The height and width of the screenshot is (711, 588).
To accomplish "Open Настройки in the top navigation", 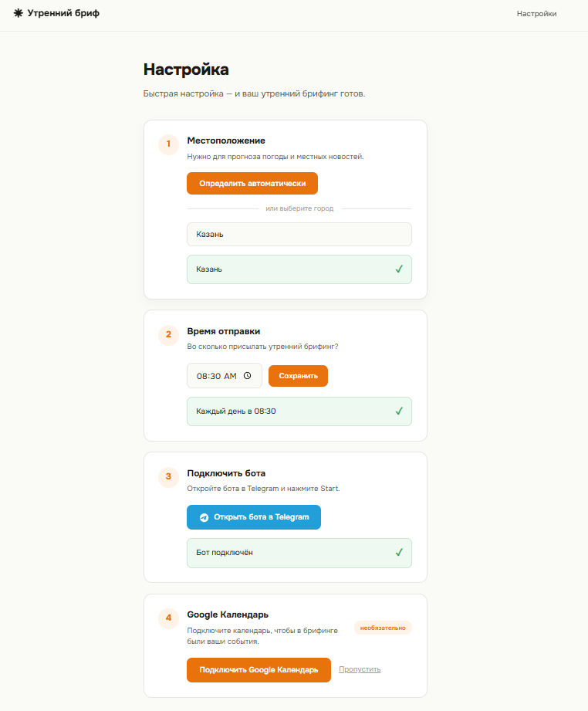I will (x=537, y=14).
